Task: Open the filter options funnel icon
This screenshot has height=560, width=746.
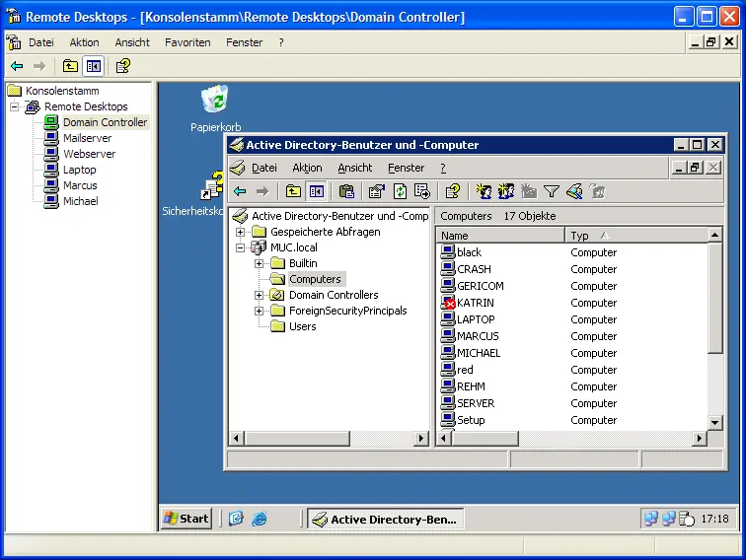Action: coord(552,191)
